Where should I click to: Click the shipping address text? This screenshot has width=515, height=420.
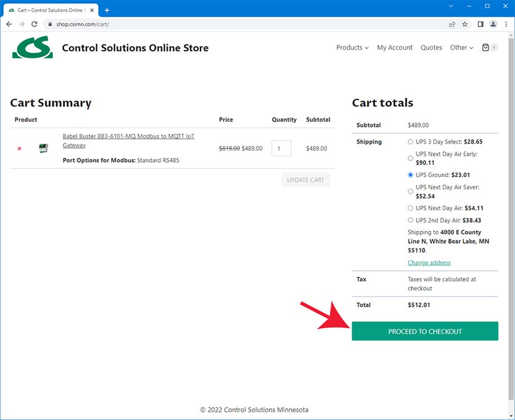(448, 241)
